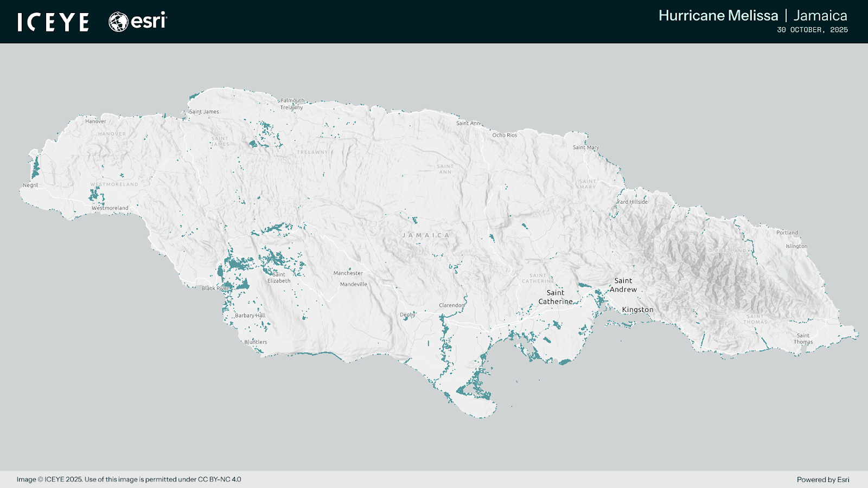Click the Ocho Rios label
This screenshot has height=488, width=868.
[505, 135]
